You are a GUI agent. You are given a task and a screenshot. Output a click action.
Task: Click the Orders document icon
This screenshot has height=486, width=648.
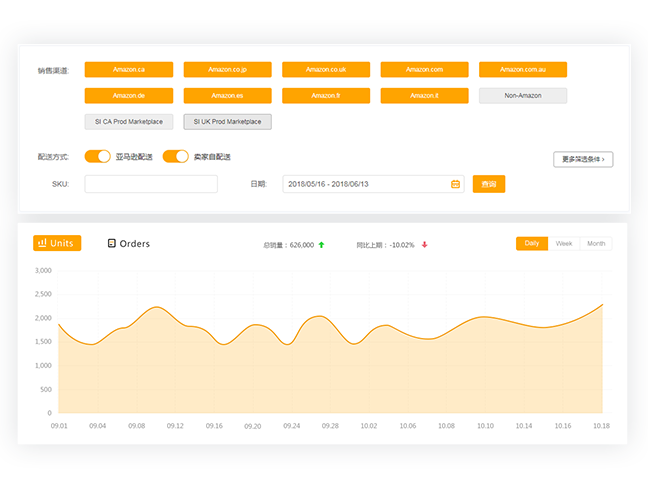pos(111,243)
